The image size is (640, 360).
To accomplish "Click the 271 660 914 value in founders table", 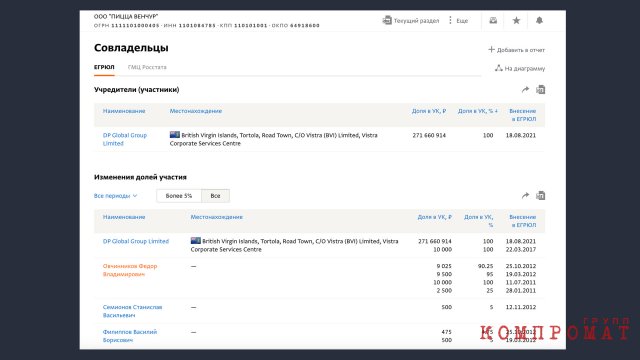I will [429, 135].
